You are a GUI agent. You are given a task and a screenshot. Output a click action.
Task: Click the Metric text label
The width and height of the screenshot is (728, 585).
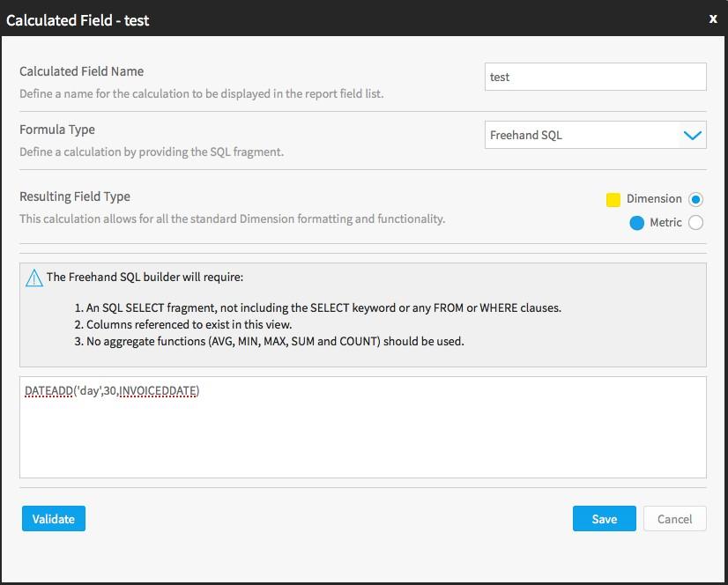tap(665, 222)
